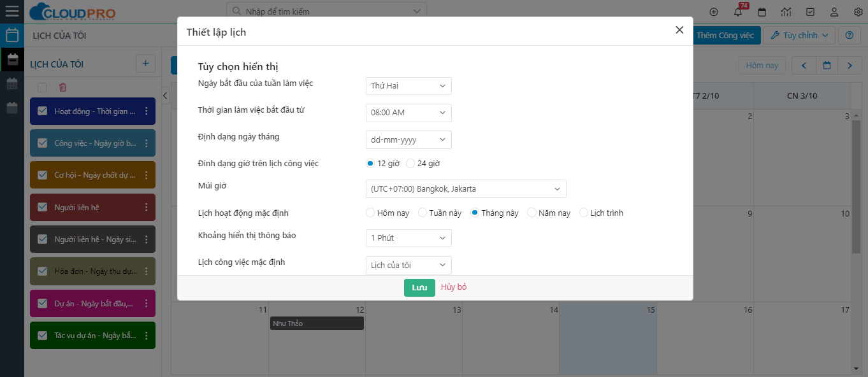
Task: Uncheck the Người liên hệ calendar checkbox
Action: [x=43, y=207]
